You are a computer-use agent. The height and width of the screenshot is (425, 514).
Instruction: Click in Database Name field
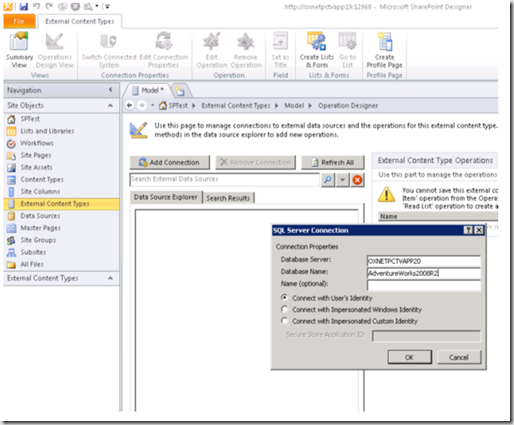click(x=424, y=273)
